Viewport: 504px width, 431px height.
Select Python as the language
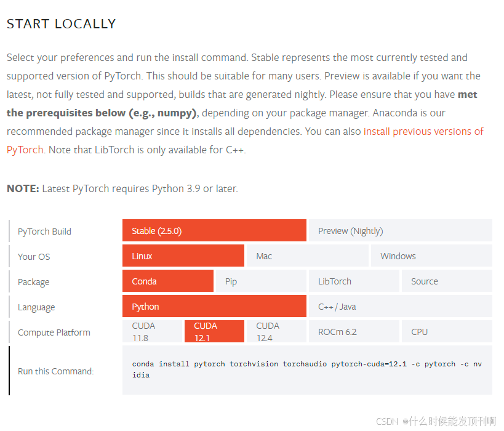point(214,306)
